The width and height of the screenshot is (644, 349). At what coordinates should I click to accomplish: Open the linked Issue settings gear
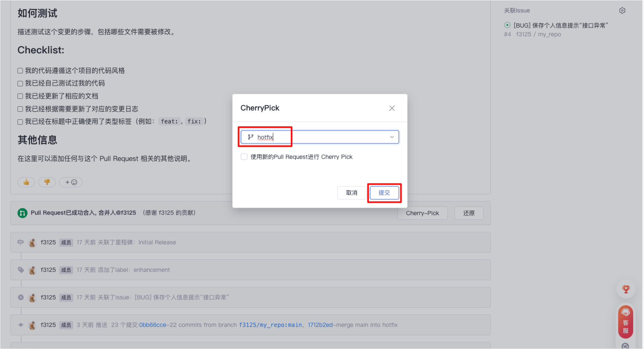[622, 10]
